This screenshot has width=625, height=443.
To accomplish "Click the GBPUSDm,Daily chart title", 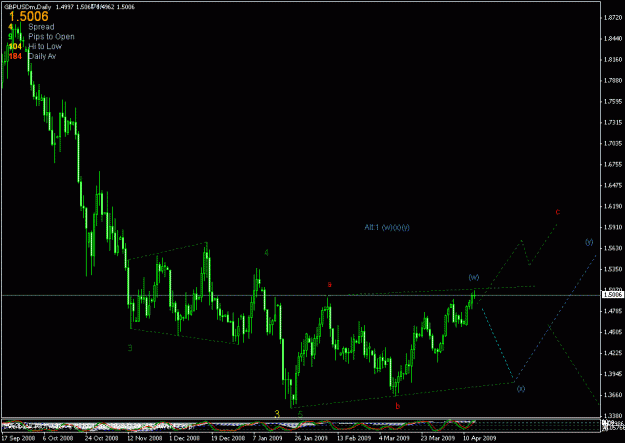I will pos(28,7).
